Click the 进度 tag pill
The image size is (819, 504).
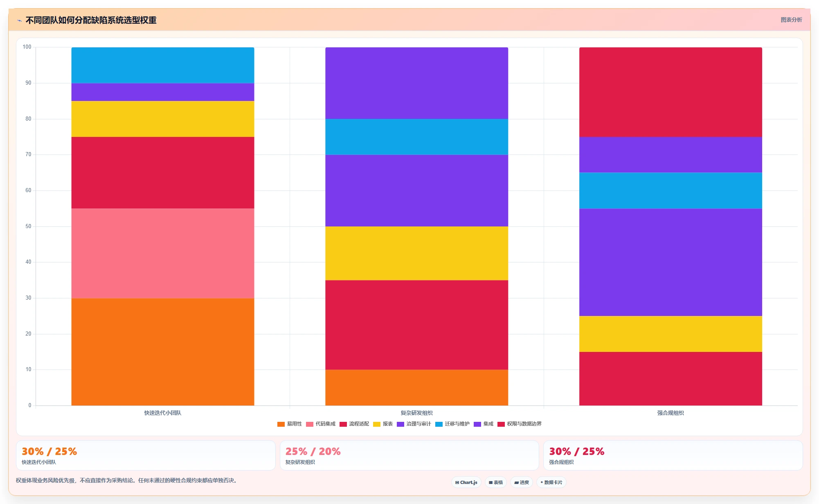[522, 482]
